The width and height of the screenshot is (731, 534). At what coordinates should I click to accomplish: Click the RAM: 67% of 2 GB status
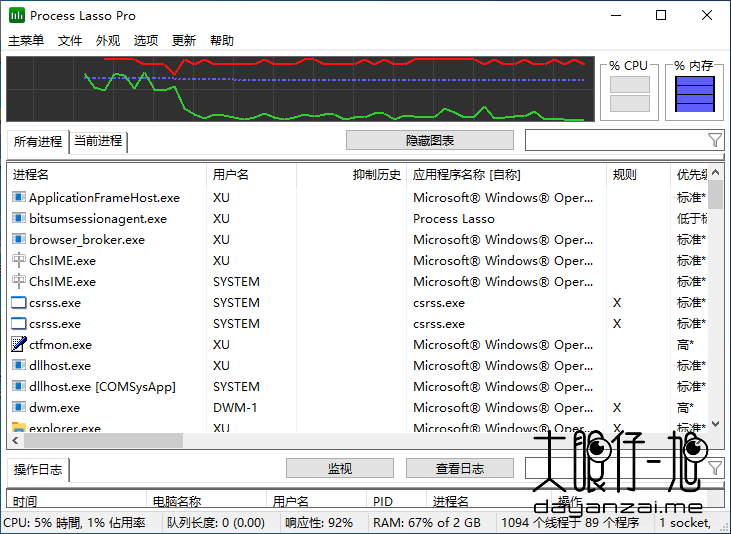[427, 523]
